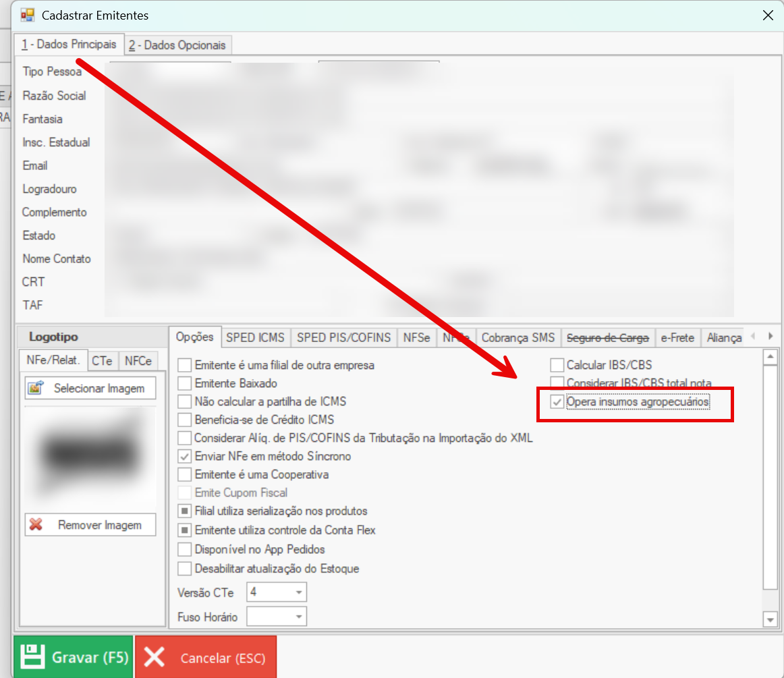Enable Disponível no App Pedidos

(x=184, y=549)
